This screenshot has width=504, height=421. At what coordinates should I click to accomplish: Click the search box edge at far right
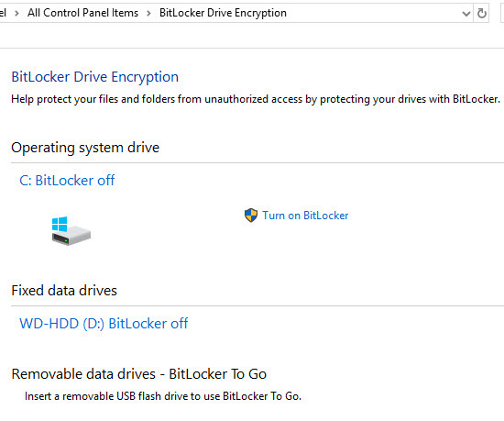click(x=502, y=13)
